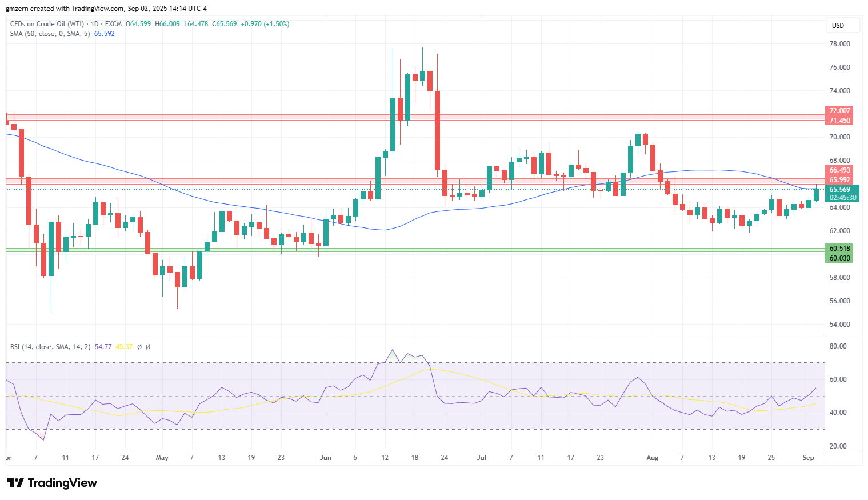Click the high value H66.009

click(x=167, y=24)
